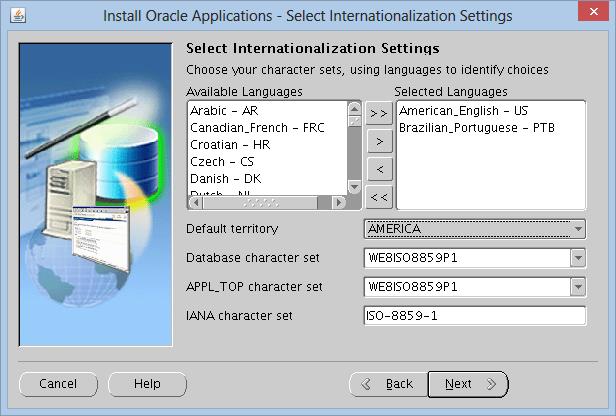The image size is (616, 416).
Task: Open Help for this wizard page
Action: (147, 384)
